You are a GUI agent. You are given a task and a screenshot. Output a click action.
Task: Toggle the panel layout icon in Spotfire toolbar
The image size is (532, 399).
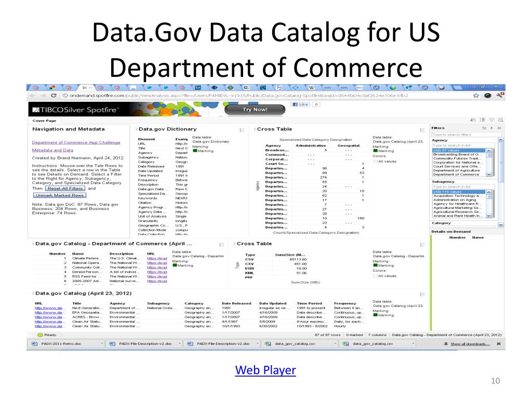tap(482, 120)
